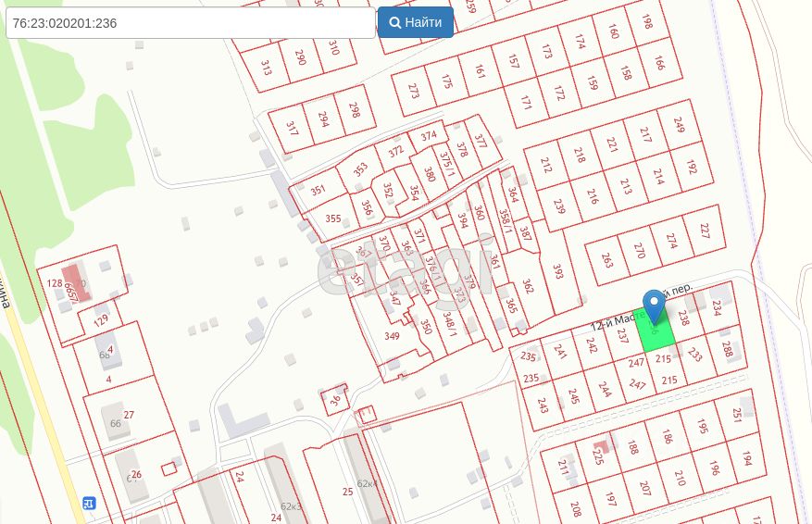
Task: Select parcel labeled 349
Action: click(392, 336)
